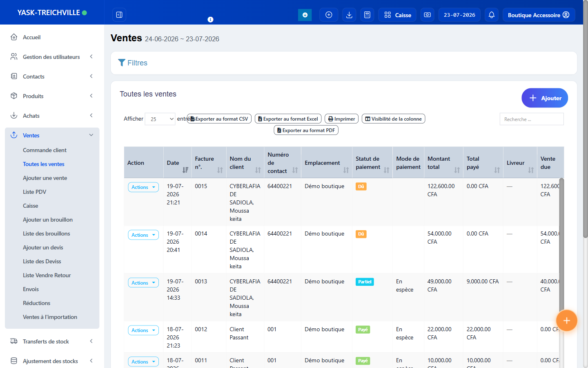Open the Afficher 25 entries dropdown
The width and height of the screenshot is (588, 368).
click(160, 119)
